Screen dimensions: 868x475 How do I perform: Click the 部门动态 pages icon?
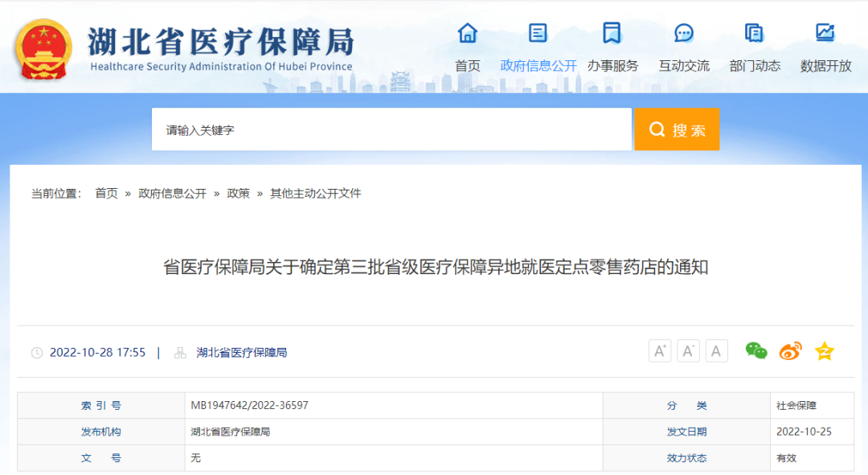(x=754, y=33)
